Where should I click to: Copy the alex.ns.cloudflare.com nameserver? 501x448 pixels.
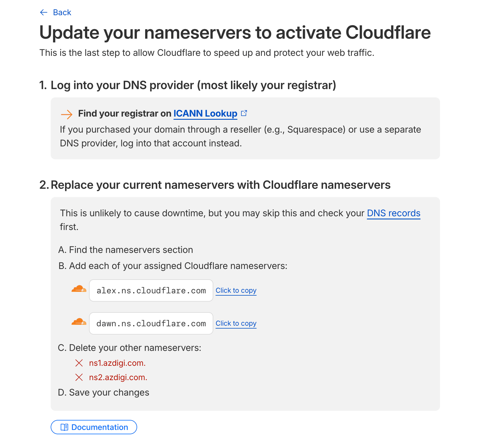[x=236, y=290]
